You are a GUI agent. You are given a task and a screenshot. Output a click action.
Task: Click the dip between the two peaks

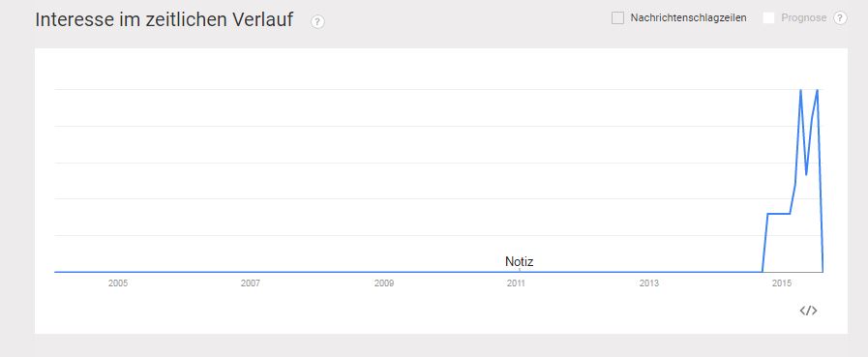(806, 174)
